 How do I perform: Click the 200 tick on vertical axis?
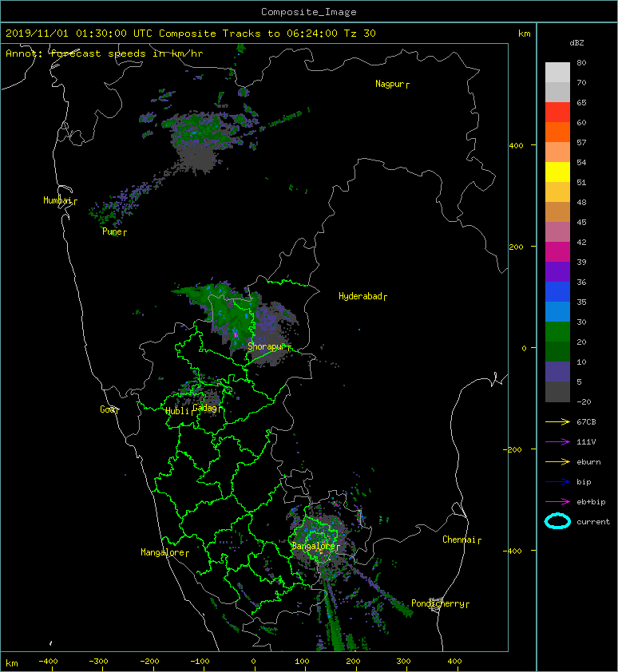tap(517, 247)
